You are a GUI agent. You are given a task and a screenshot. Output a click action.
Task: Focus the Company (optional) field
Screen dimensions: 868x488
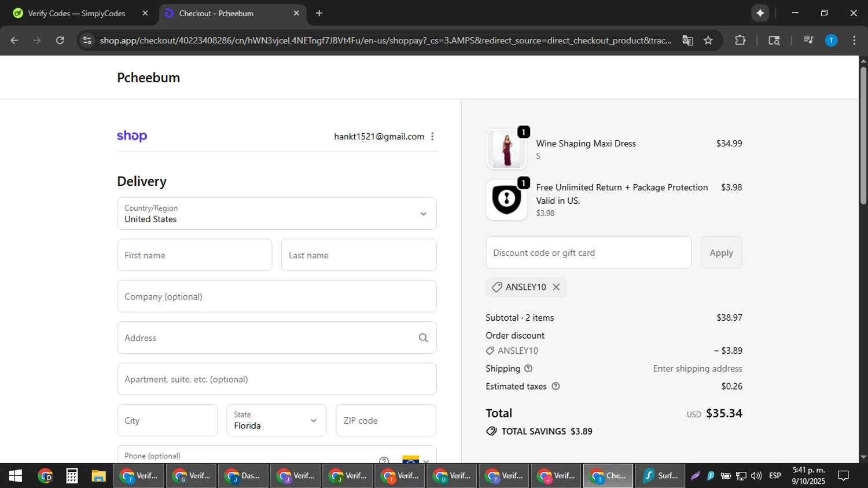(277, 296)
